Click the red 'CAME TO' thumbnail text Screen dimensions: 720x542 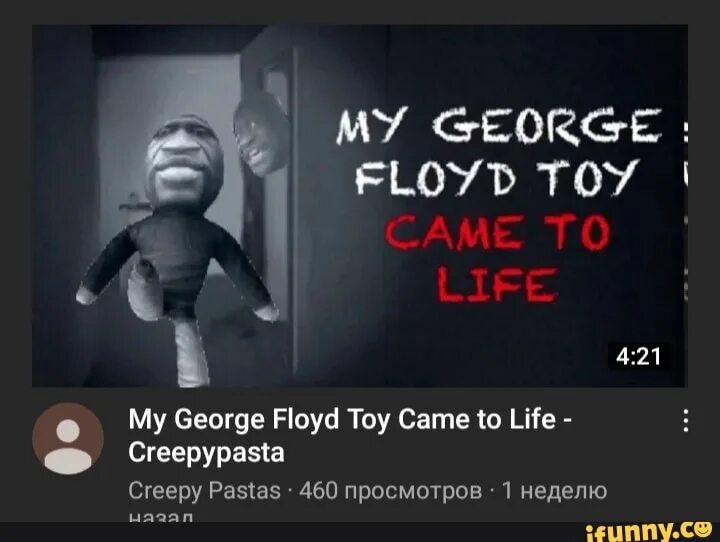pyautogui.click(x=498, y=233)
